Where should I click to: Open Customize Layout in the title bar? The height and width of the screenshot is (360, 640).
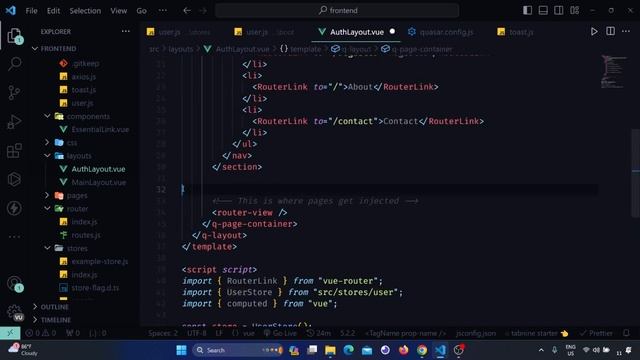pos(575,10)
